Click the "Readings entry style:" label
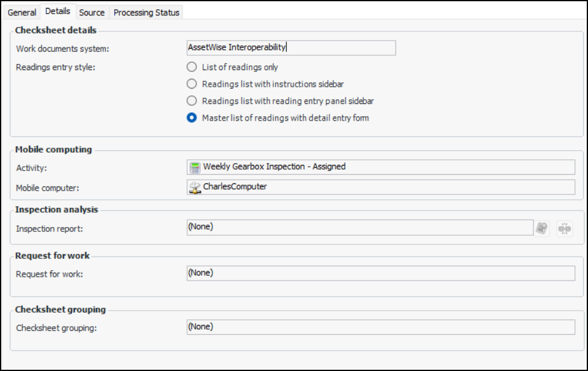Screen dimensions: 588x371 (56, 68)
